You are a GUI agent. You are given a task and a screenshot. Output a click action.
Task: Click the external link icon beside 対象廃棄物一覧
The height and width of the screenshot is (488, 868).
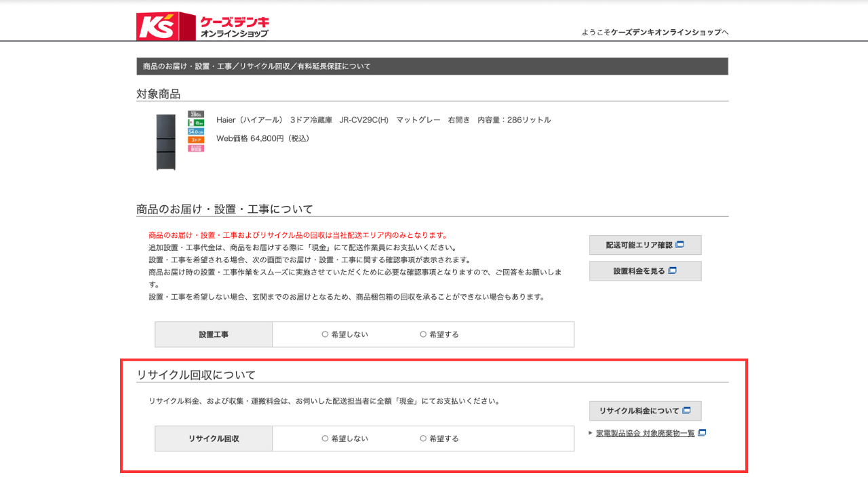[702, 433]
